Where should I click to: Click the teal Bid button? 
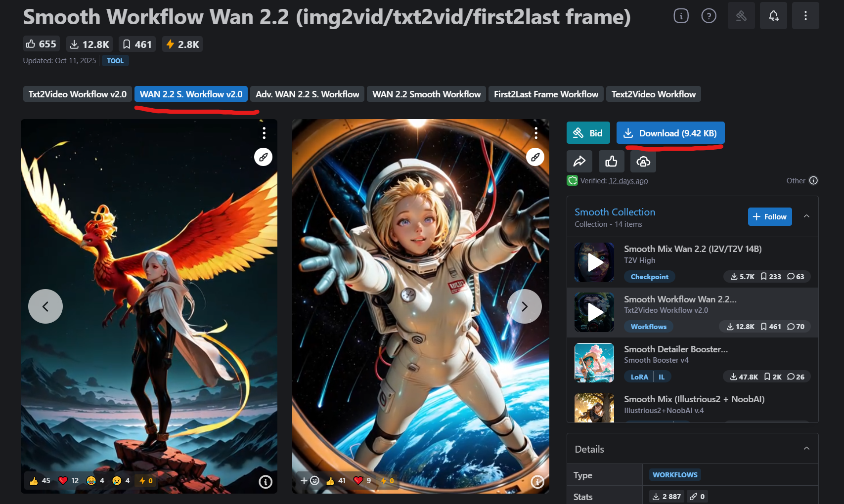pos(588,133)
